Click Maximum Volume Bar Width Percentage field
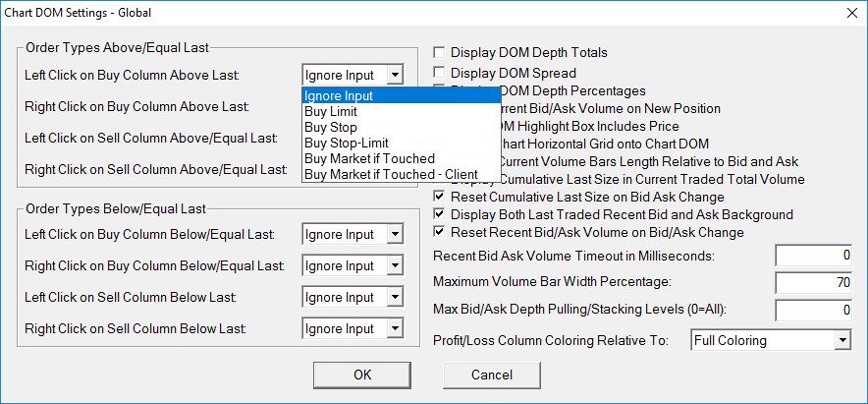This screenshot has height=404, width=868. (814, 283)
